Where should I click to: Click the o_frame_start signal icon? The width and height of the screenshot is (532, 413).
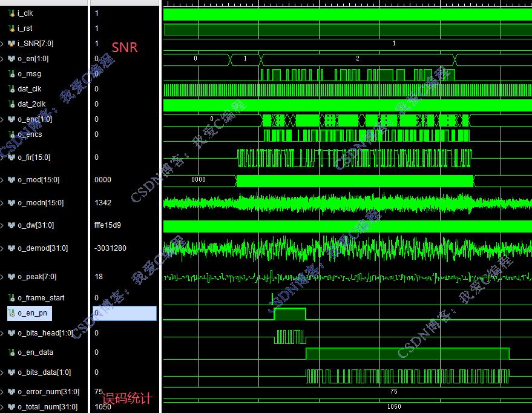[11, 297]
